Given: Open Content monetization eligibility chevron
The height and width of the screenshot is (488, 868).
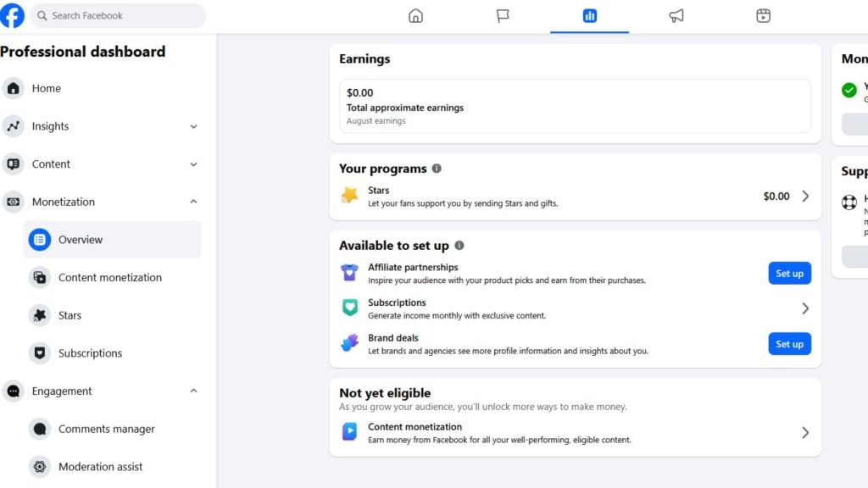Looking at the screenshot, I should 805,433.
